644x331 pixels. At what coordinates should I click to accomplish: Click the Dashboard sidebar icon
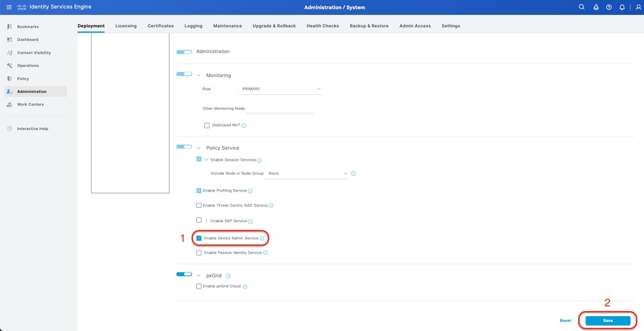tap(10, 39)
